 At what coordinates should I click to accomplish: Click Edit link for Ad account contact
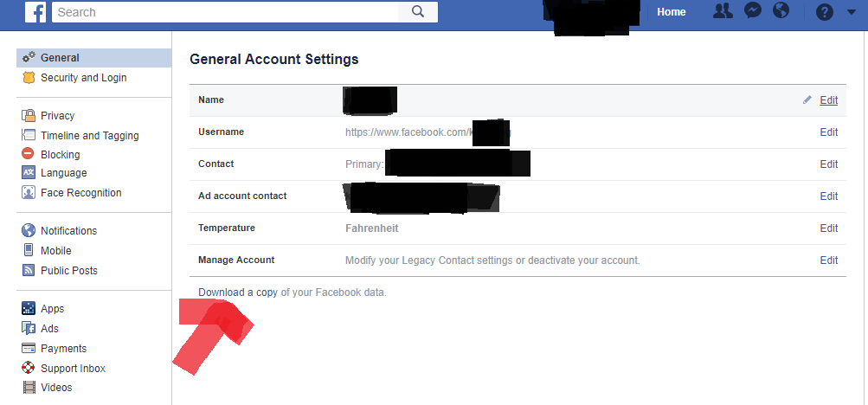click(829, 196)
